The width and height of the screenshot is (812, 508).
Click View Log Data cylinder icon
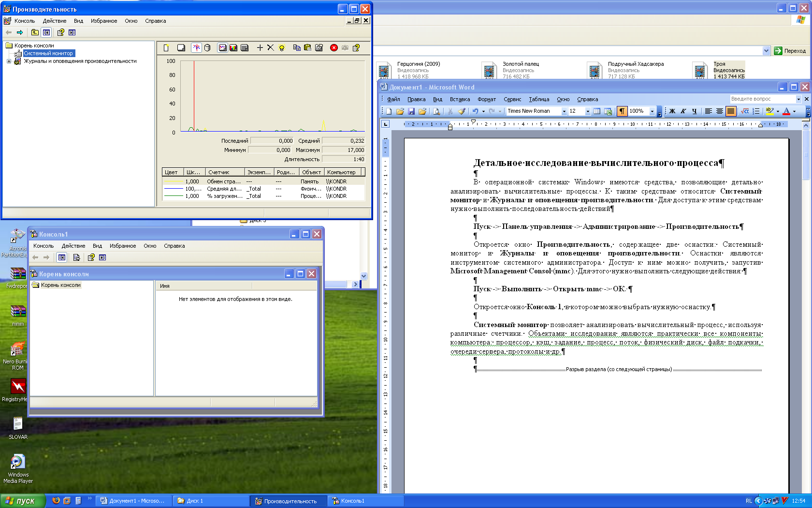pos(207,47)
